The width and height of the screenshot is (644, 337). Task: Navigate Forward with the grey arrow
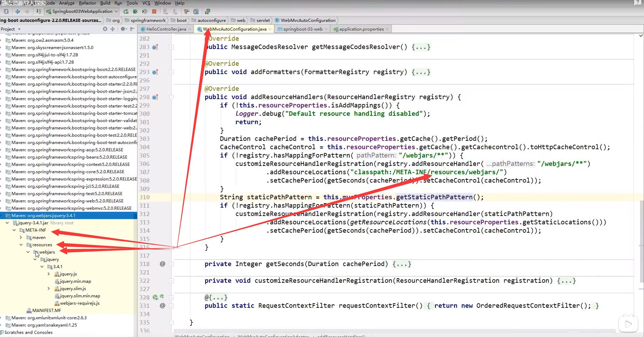point(27,11)
